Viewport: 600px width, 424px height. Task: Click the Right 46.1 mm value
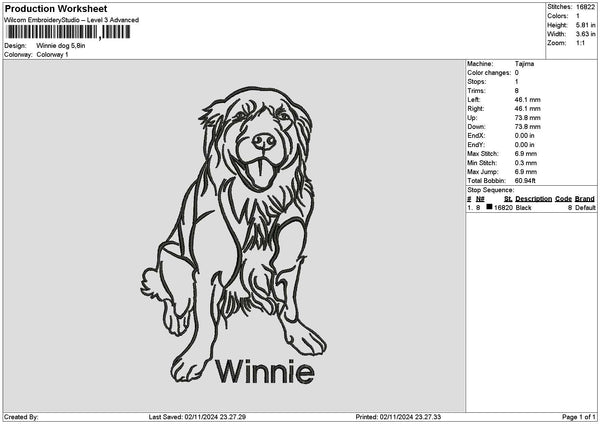click(x=528, y=109)
